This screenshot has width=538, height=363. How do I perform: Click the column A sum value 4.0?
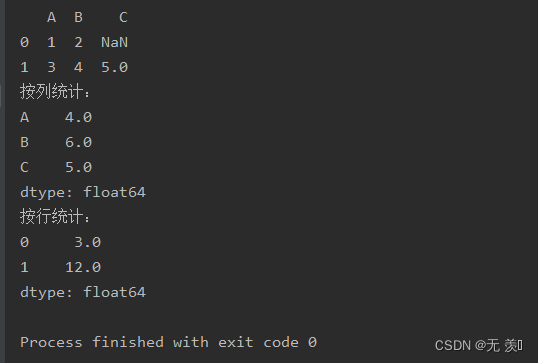pyautogui.click(x=79, y=117)
